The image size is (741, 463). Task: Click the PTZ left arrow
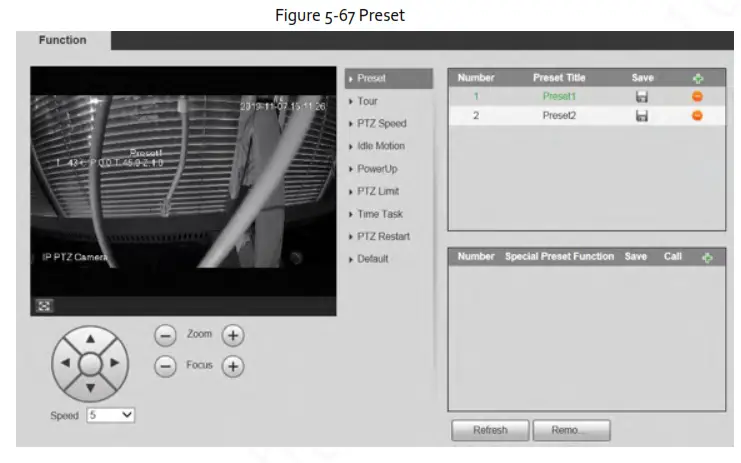[x=65, y=363]
